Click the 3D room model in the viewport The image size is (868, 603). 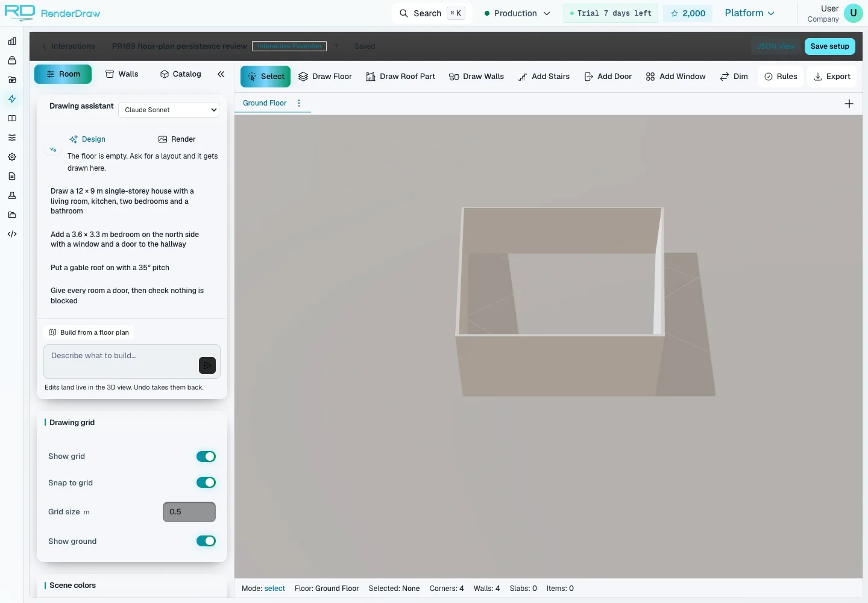click(x=561, y=301)
